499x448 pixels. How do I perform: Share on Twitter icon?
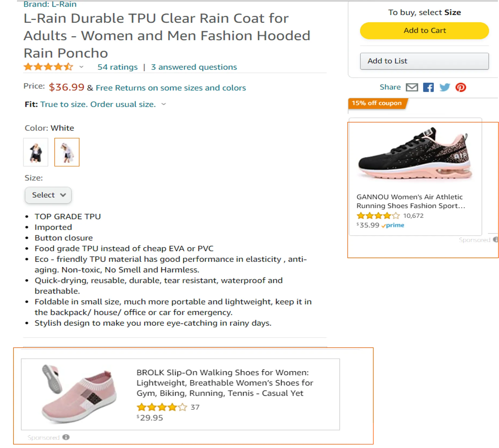(445, 87)
